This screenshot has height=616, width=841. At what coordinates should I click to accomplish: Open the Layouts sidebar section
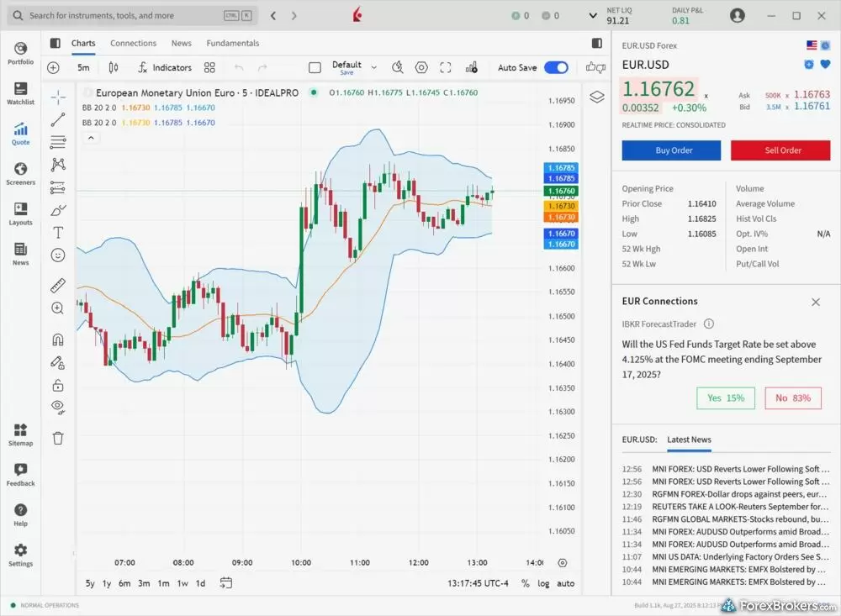click(x=20, y=214)
